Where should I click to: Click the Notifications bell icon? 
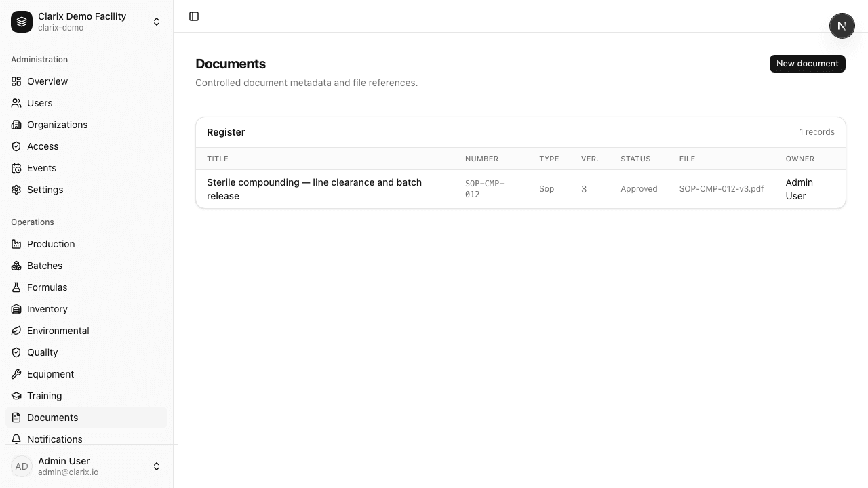click(x=16, y=439)
